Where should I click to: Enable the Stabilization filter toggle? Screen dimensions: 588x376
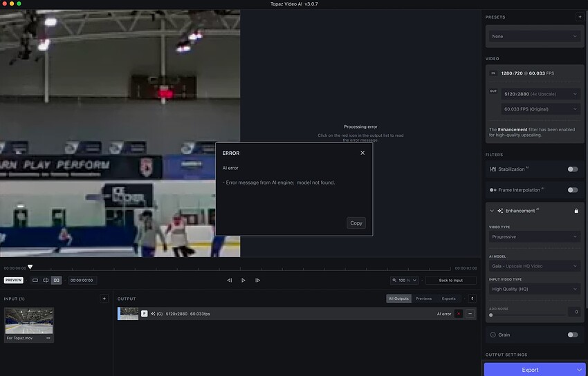tap(572, 169)
